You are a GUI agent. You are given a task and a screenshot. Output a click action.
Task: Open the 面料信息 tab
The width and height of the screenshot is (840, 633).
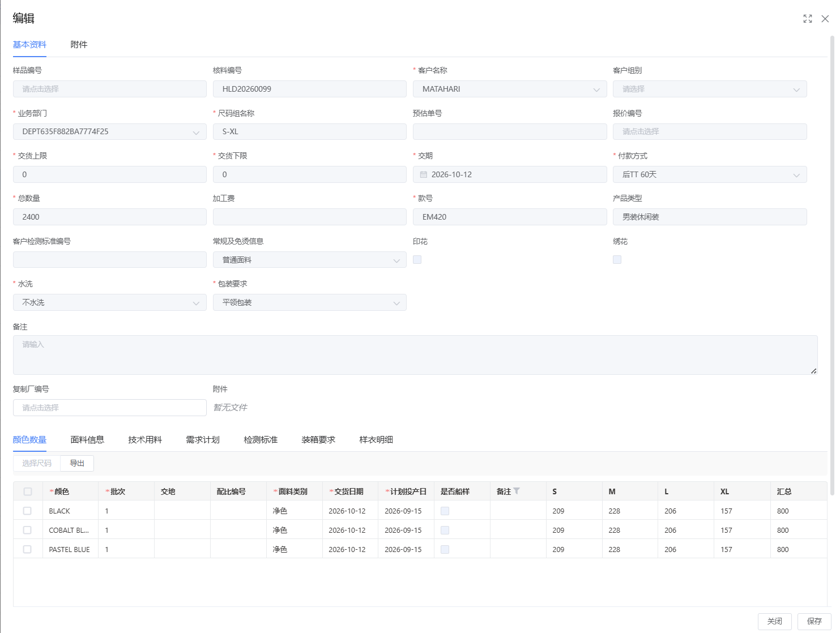coord(87,439)
